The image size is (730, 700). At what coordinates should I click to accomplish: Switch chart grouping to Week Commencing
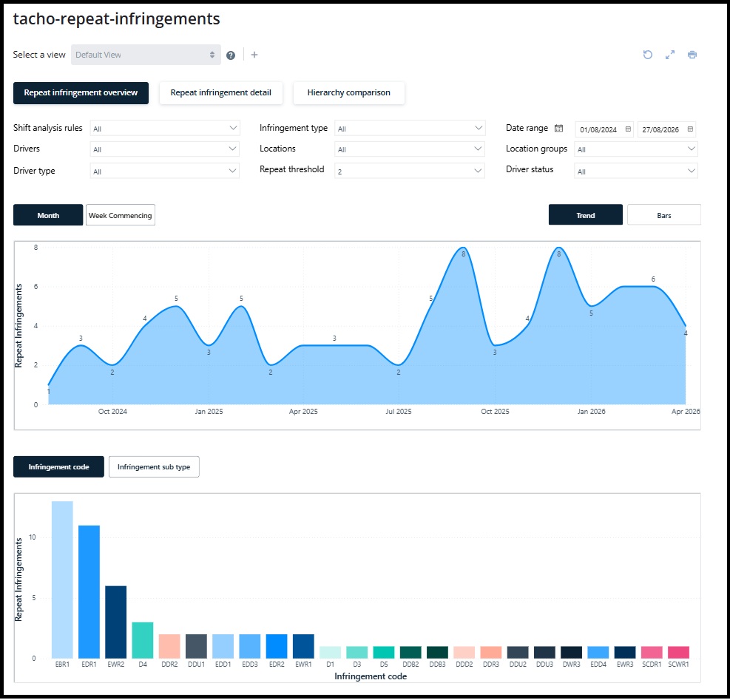121,215
